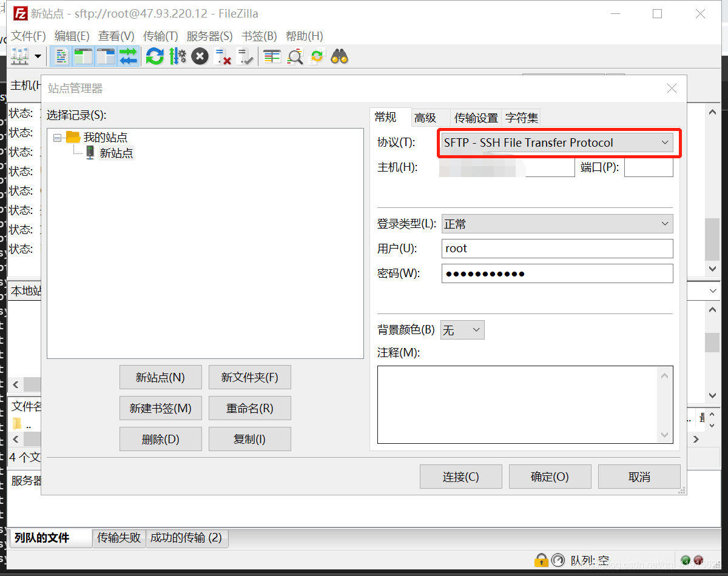728x576 pixels.
Task: Open the 帮助 menu
Action: [305, 36]
